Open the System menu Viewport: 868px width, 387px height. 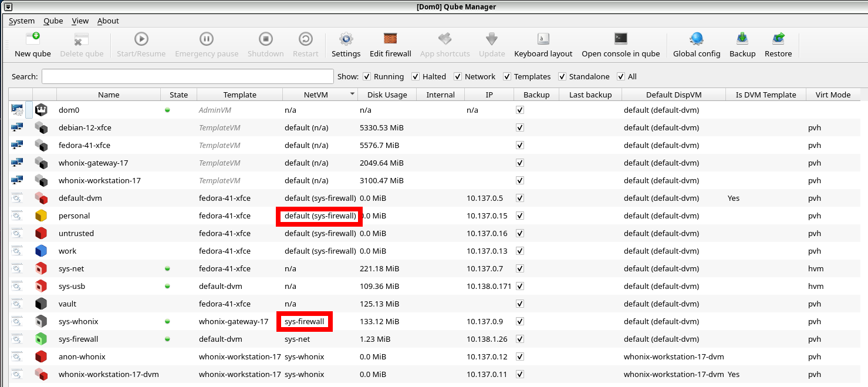[22, 21]
